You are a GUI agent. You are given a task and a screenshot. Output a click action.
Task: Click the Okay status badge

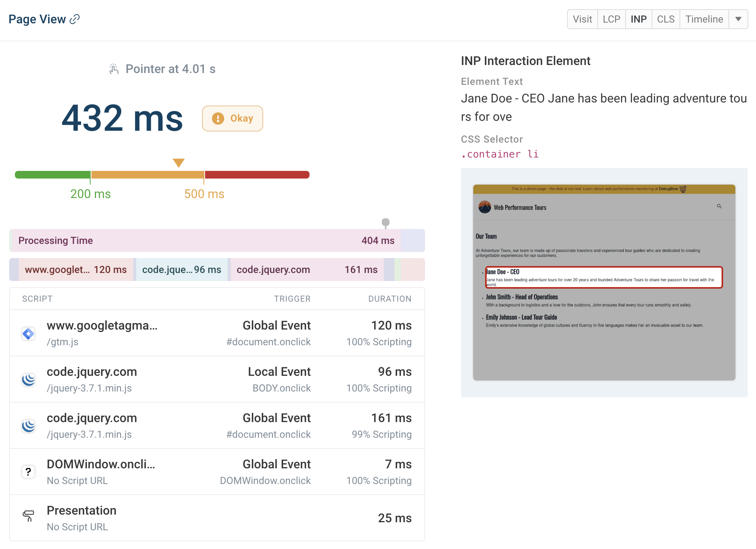[232, 119]
